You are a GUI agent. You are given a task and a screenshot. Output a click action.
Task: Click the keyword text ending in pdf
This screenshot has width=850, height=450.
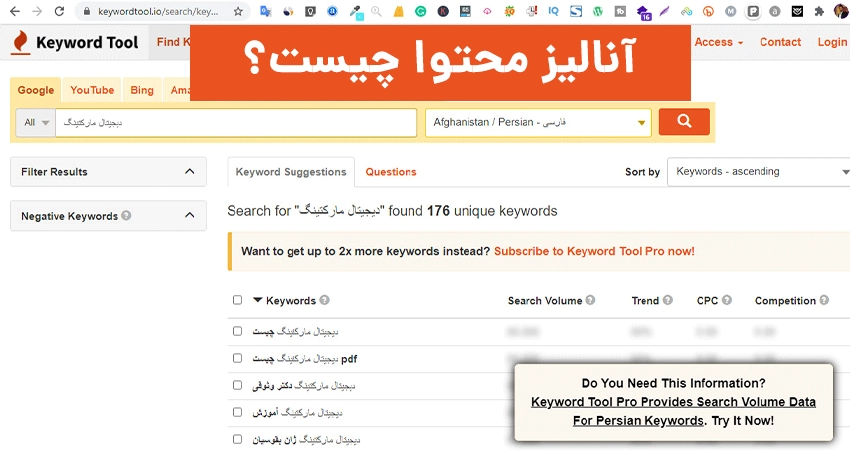(305, 358)
